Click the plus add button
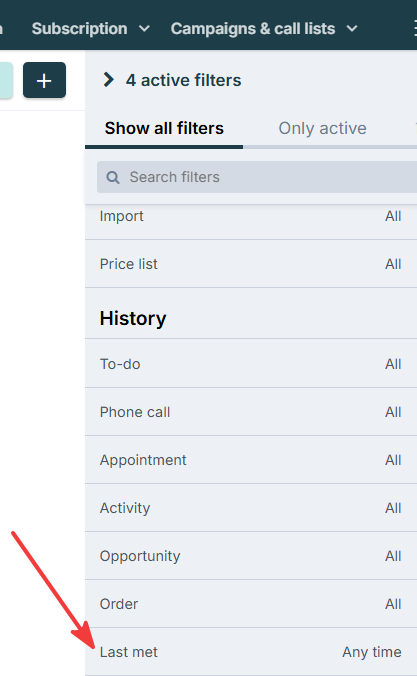This screenshot has height=676, width=417. [44, 80]
